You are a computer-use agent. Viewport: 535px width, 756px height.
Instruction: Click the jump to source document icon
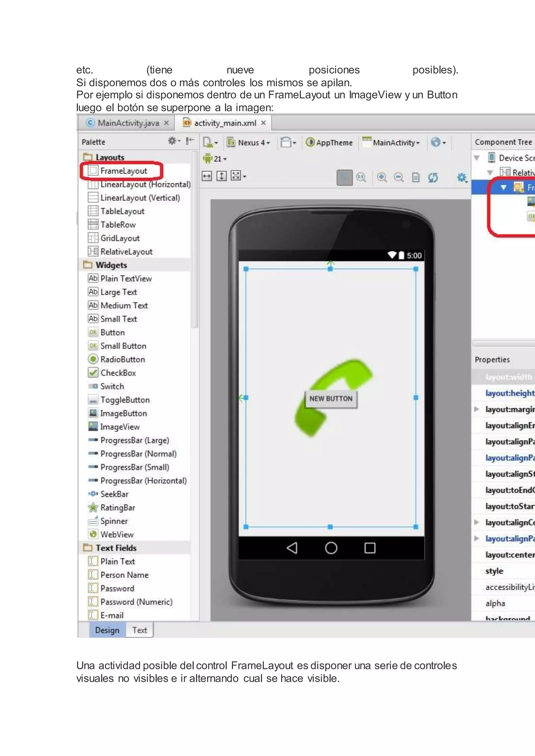click(416, 178)
